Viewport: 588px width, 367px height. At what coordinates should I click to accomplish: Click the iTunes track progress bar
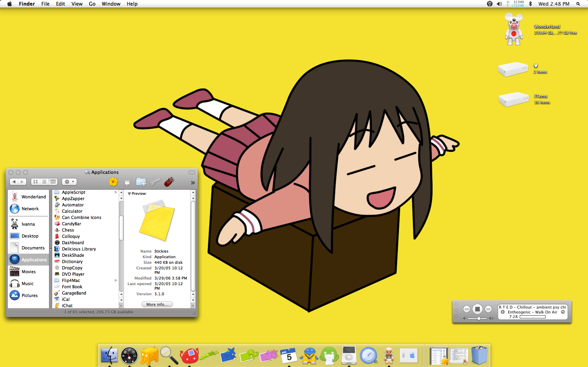(533, 317)
